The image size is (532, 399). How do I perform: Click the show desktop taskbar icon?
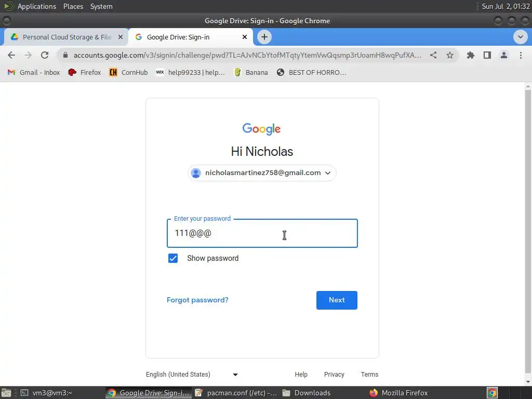pos(6,393)
